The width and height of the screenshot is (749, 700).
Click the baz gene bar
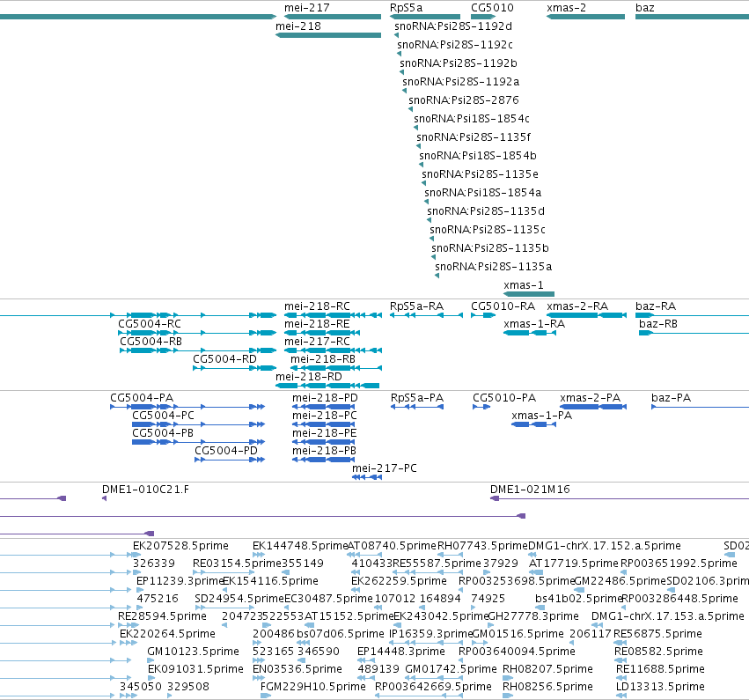[692, 17]
